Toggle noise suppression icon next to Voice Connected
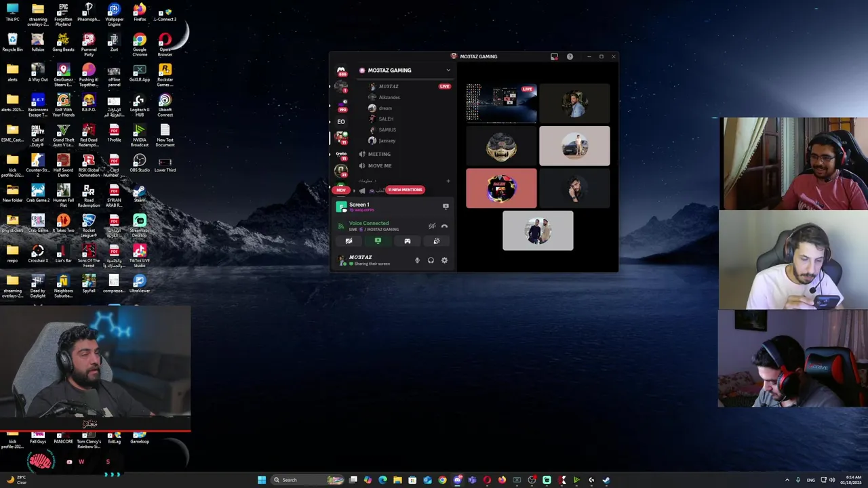The image size is (868, 488). point(432,226)
